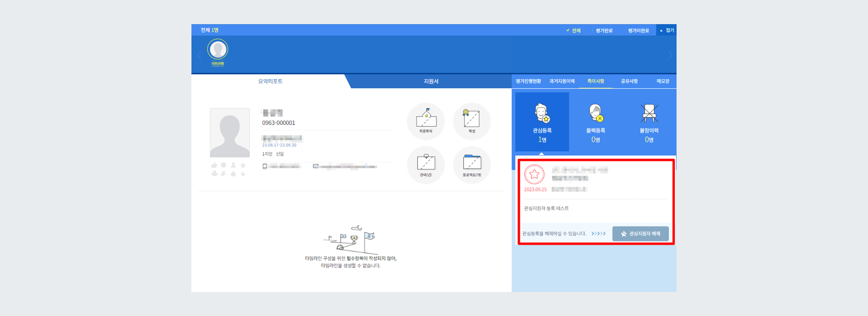Image resolution: width=868 pixels, height=316 pixels.
Task: Click the gray star badge under photo
Action: pyautogui.click(x=243, y=165)
